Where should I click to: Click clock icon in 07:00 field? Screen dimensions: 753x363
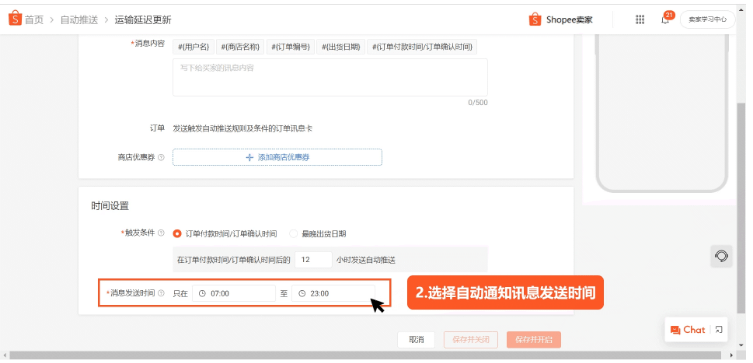[202, 293]
